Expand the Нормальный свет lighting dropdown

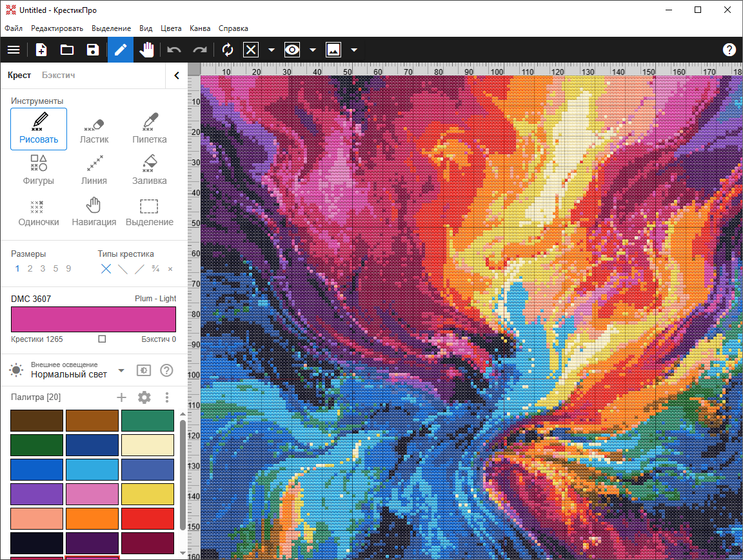pos(121,371)
